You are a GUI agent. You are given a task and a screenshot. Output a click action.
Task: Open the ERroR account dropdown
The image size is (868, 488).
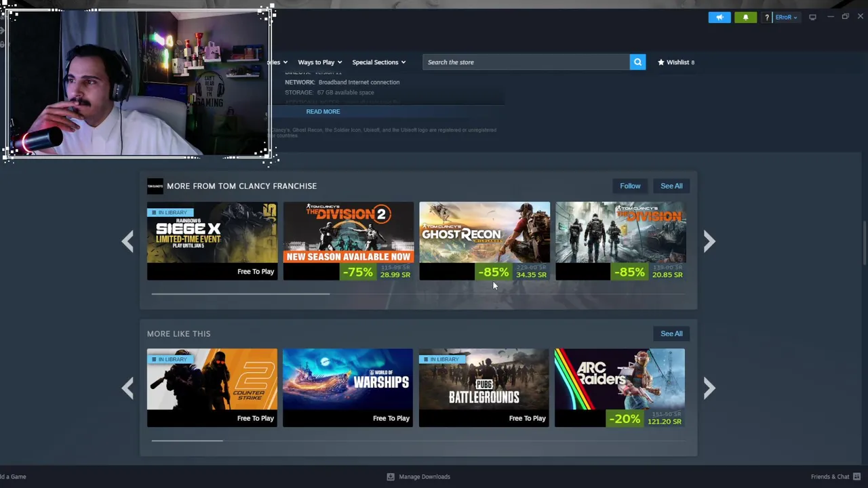coord(786,17)
